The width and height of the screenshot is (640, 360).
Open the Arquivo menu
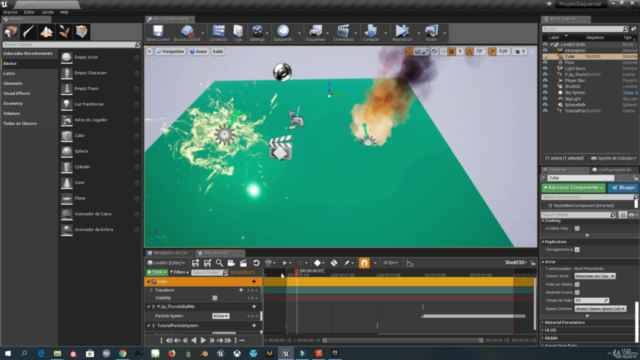10,12
